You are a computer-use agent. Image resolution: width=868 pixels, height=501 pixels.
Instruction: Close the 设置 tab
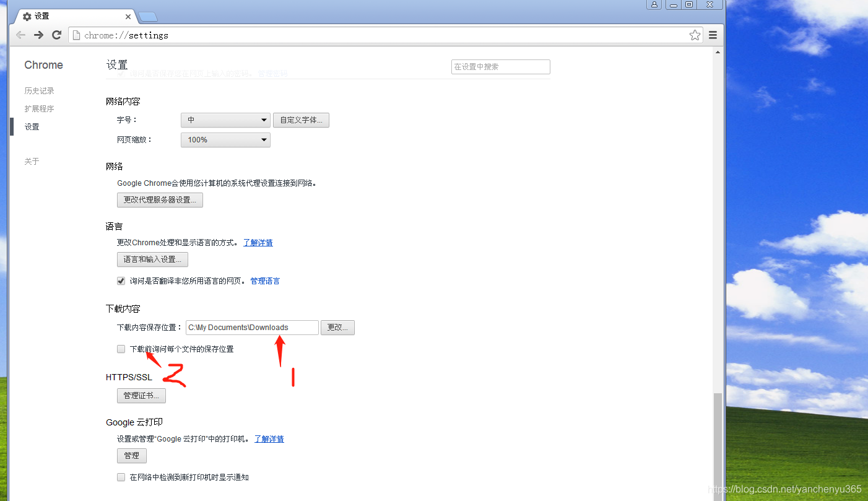[x=128, y=17]
